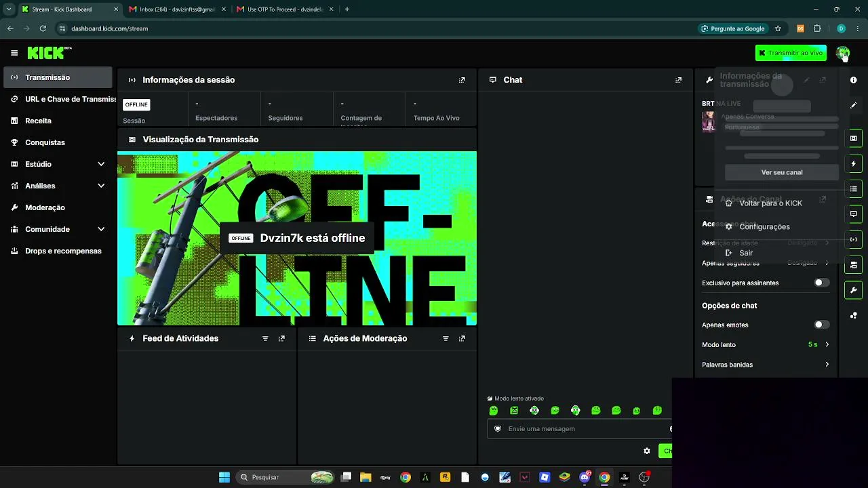The width and height of the screenshot is (868, 488).
Task: Go to the Receita sidebar item
Action: point(58,121)
